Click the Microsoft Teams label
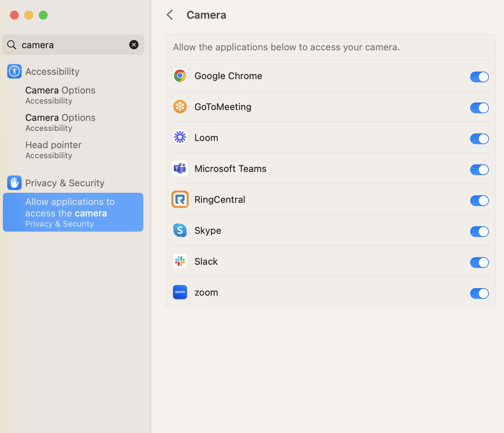This screenshot has height=433, width=504. pos(230,169)
